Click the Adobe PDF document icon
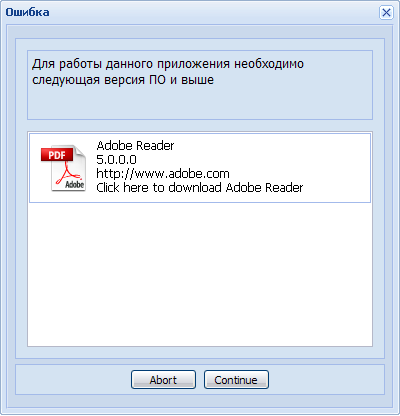Viewport: 400px width, 416px height. point(63,168)
